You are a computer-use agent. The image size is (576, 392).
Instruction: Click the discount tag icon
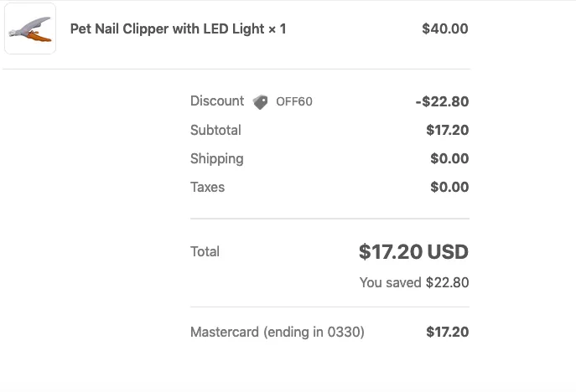pos(260,102)
